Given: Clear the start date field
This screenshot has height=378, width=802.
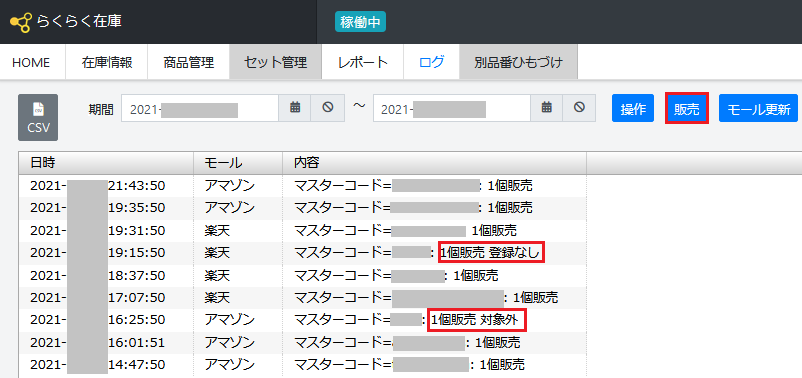Looking at the screenshot, I should point(327,108).
